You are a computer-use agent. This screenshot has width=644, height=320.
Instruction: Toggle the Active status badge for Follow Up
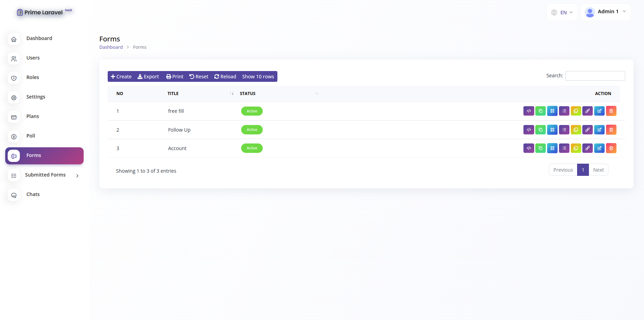tap(252, 130)
